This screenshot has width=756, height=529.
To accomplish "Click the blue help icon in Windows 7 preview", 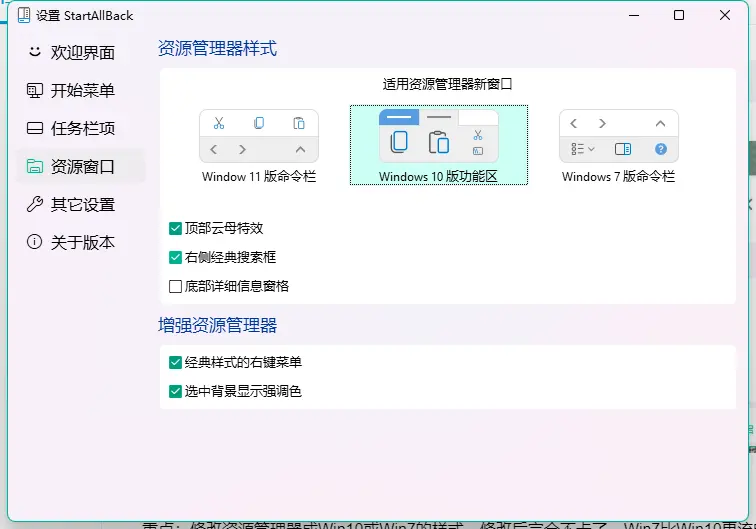I will [x=661, y=149].
